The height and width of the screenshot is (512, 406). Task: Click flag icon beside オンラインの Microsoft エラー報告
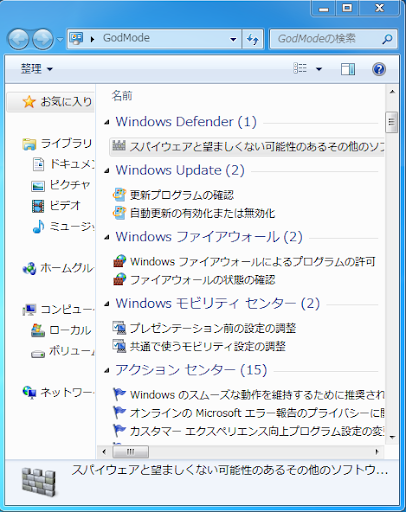(119, 413)
